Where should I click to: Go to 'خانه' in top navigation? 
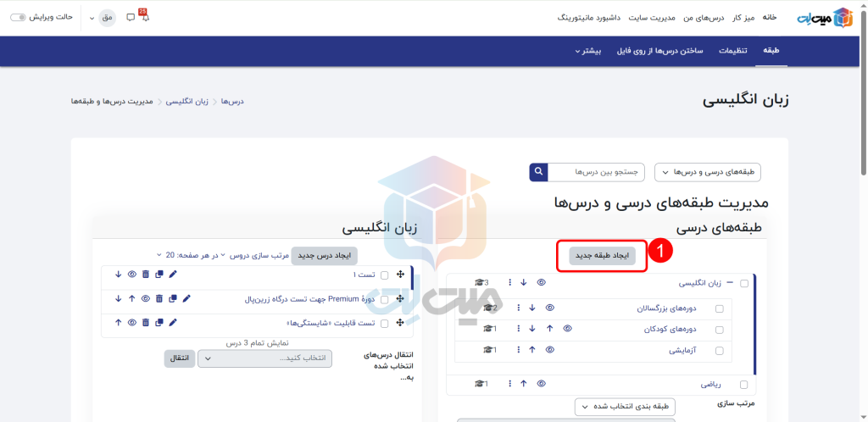[770, 17]
